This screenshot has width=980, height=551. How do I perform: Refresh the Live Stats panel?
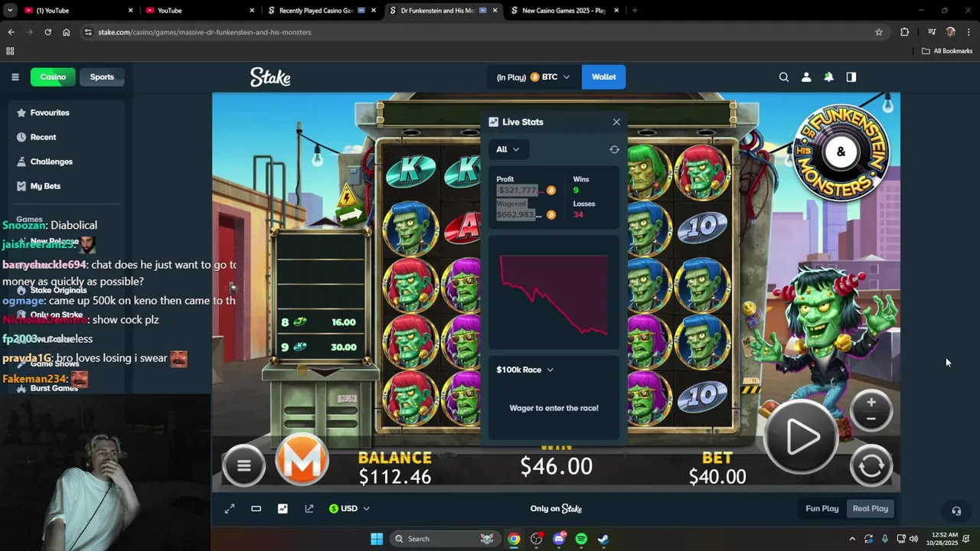pyautogui.click(x=614, y=149)
